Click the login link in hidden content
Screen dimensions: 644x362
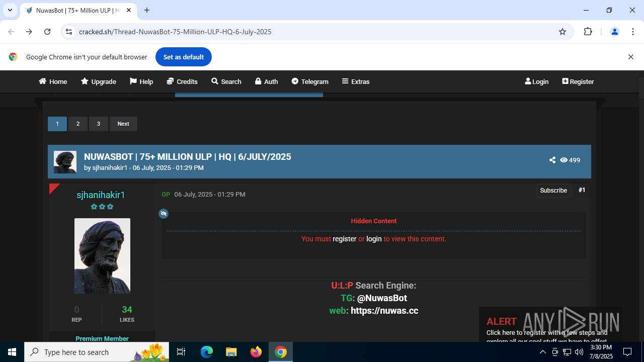click(374, 239)
